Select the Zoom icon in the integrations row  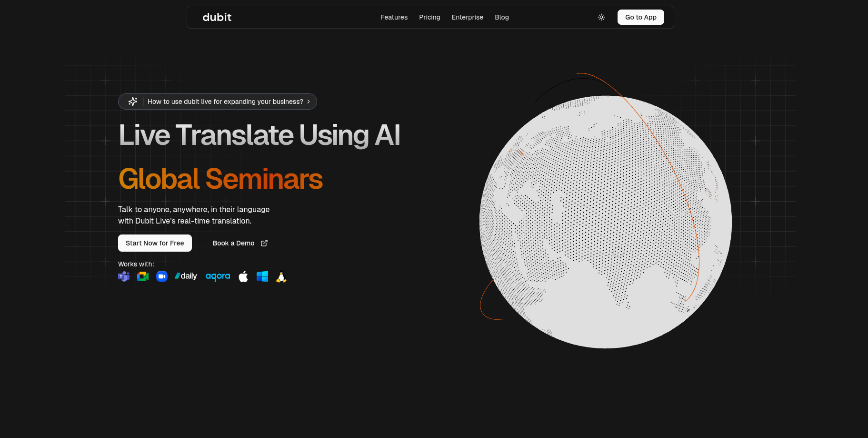pos(161,276)
